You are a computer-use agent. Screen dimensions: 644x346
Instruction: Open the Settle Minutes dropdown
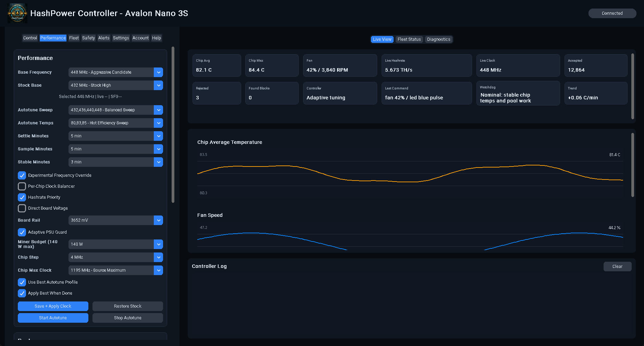(x=116, y=136)
